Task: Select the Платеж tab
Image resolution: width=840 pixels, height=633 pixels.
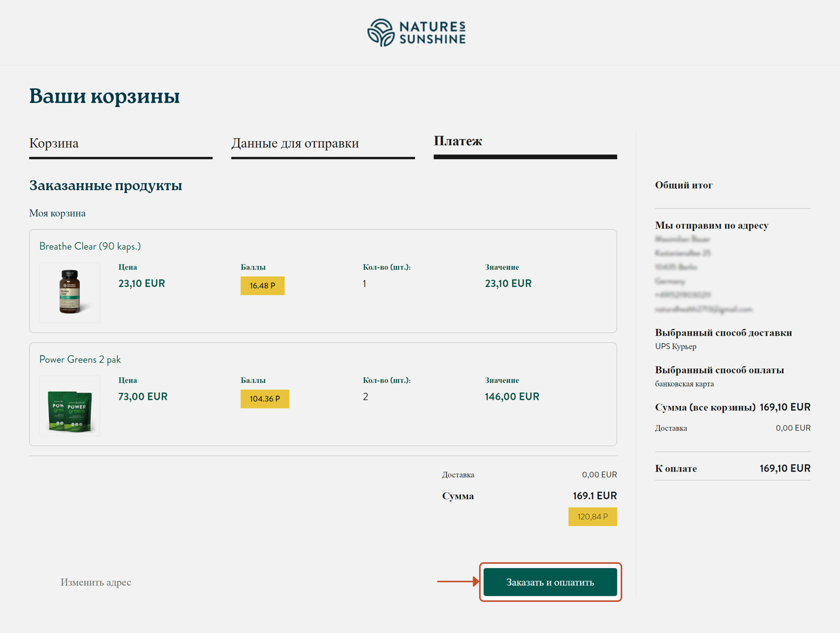Action: [x=457, y=141]
